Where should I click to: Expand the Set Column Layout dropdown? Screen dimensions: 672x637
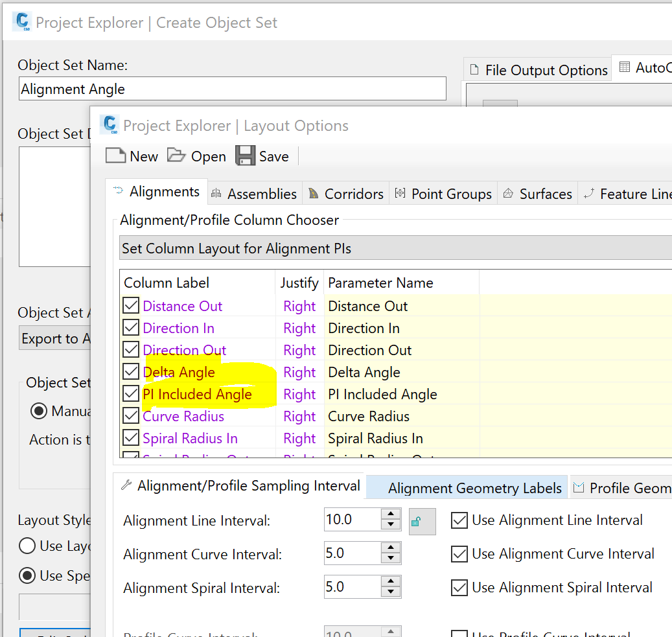pyautogui.click(x=395, y=248)
